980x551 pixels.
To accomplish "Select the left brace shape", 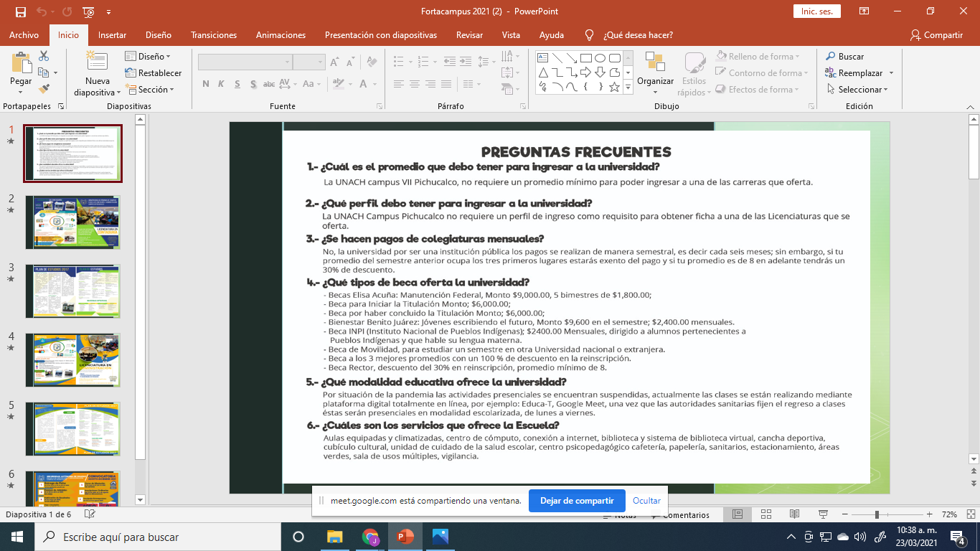I will pos(586,87).
